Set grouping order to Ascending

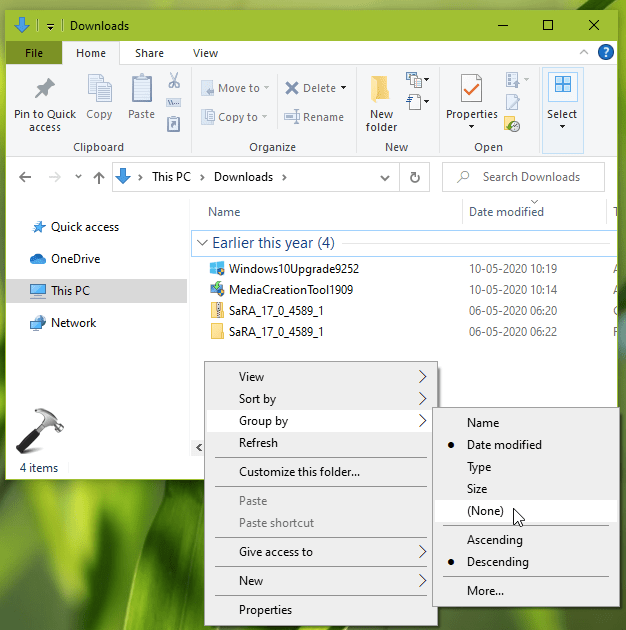tap(526, 540)
